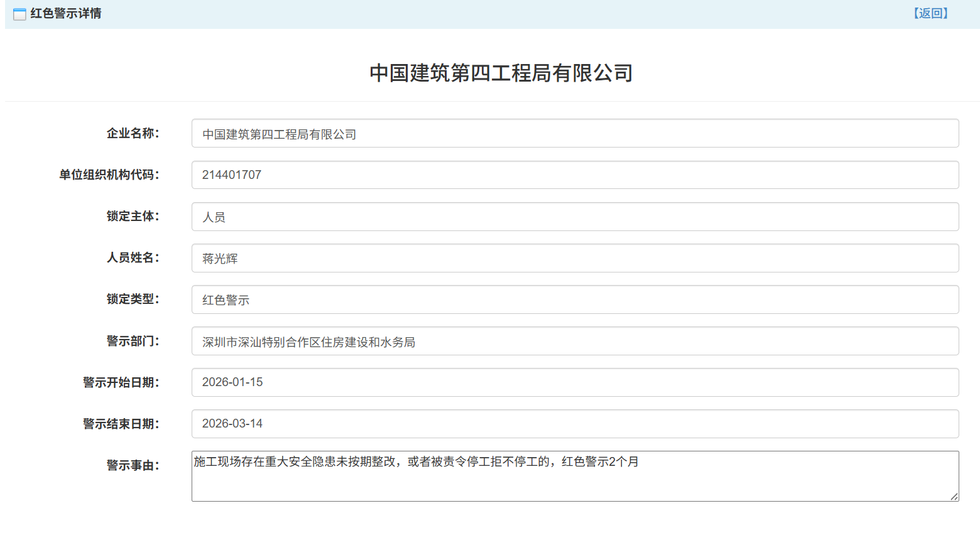The height and width of the screenshot is (555, 980).
Task: Click the 返回 link
Action: point(930,13)
